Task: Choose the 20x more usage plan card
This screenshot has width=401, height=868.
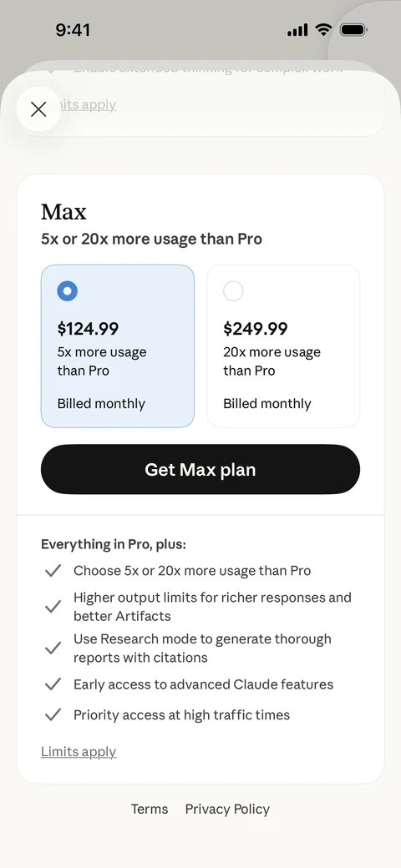Action: tap(283, 346)
